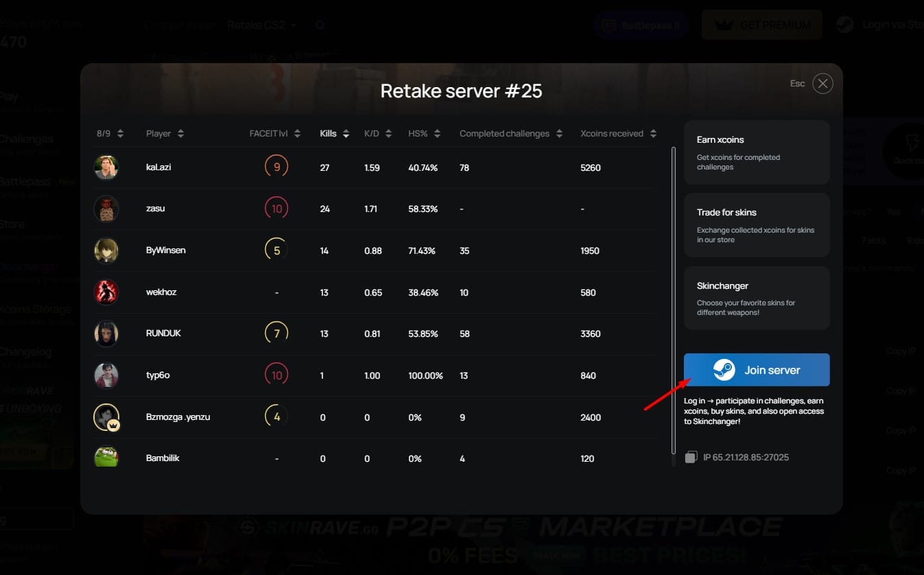This screenshot has height=575, width=924.
Task: Click Bambilik's frog avatar
Action: point(106,457)
